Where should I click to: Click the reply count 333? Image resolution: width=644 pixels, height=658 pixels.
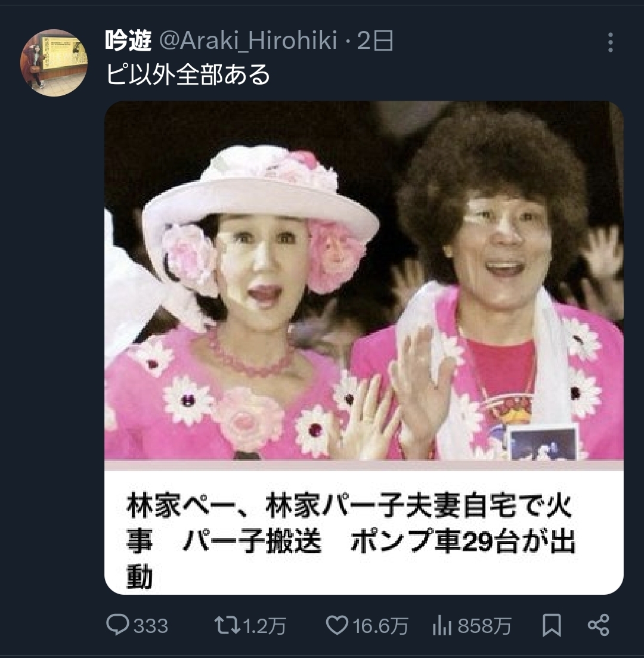(x=151, y=626)
